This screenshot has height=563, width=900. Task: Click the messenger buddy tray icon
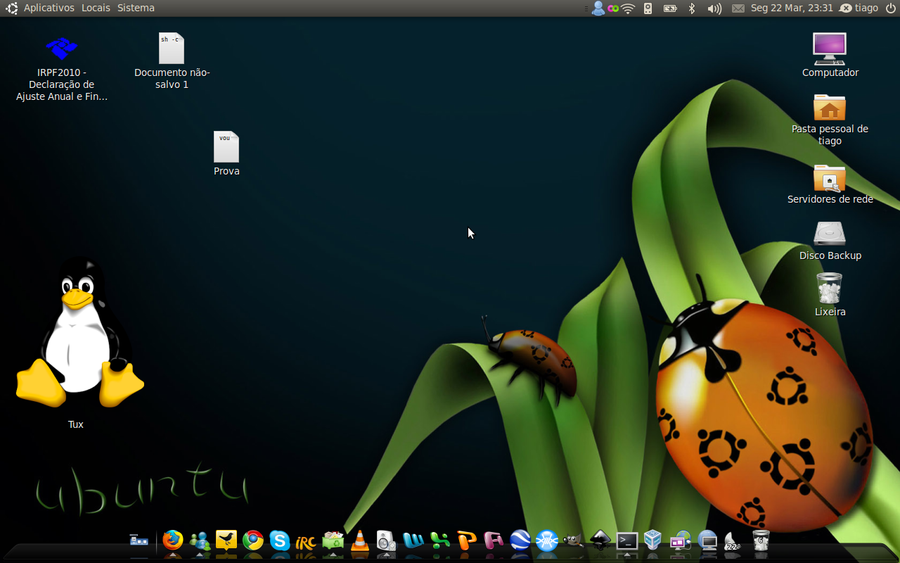click(x=598, y=8)
